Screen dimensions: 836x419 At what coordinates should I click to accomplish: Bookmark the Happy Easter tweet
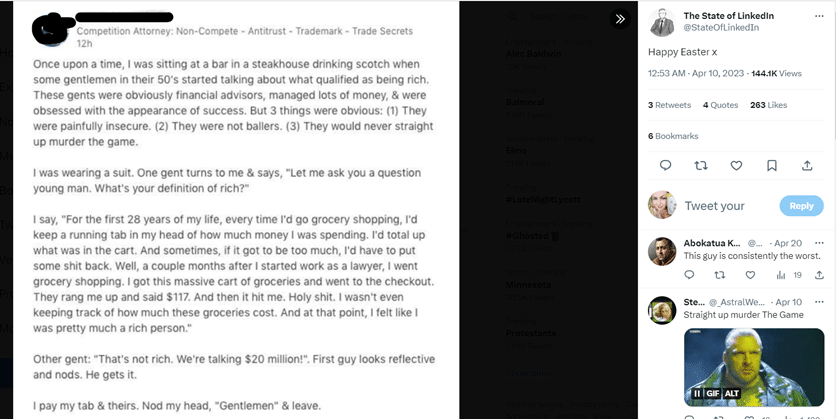tap(772, 166)
